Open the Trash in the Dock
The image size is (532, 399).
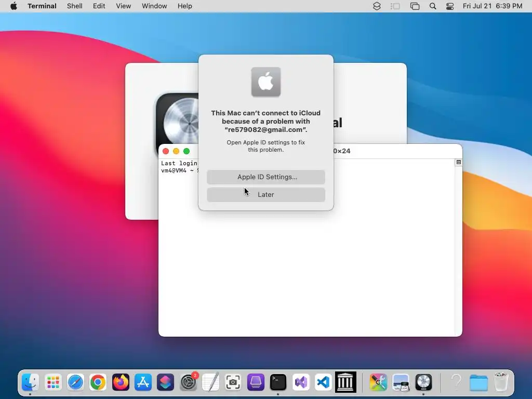(x=501, y=382)
